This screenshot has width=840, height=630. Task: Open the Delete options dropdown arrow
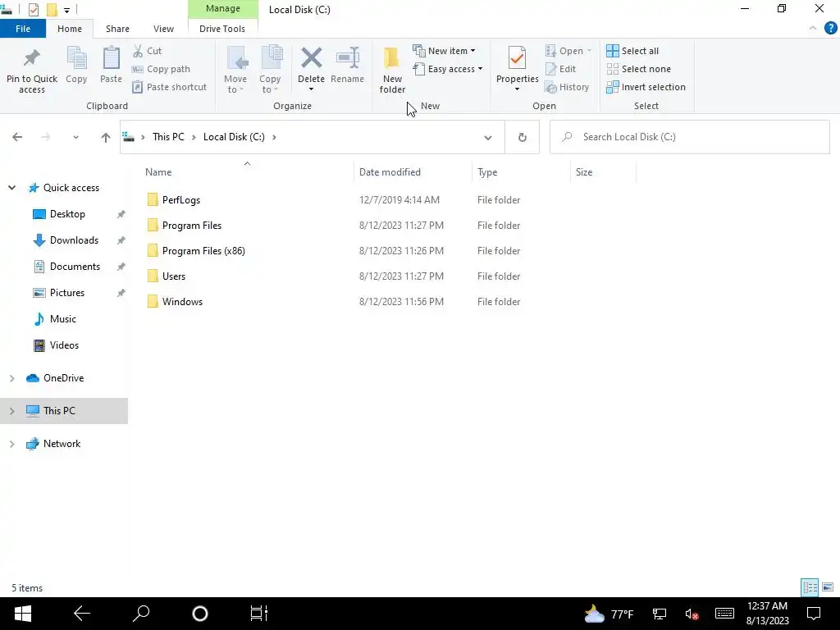pyautogui.click(x=311, y=89)
